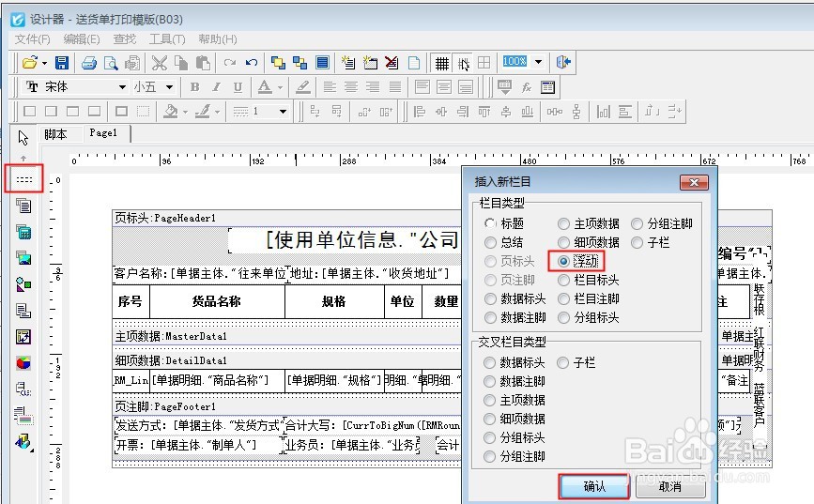This screenshot has height=504, width=814.
Task: Click the exit designer door icon
Action: pos(563,63)
